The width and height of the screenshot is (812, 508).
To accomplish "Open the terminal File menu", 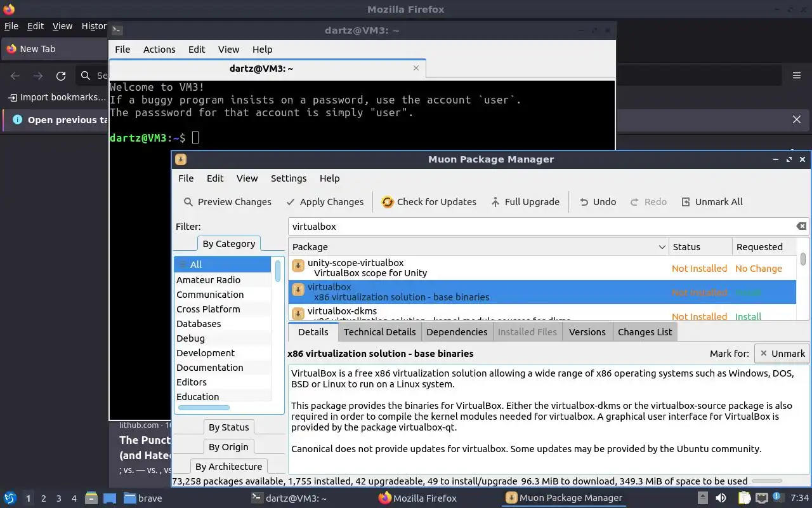I will click(x=122, y=50).
